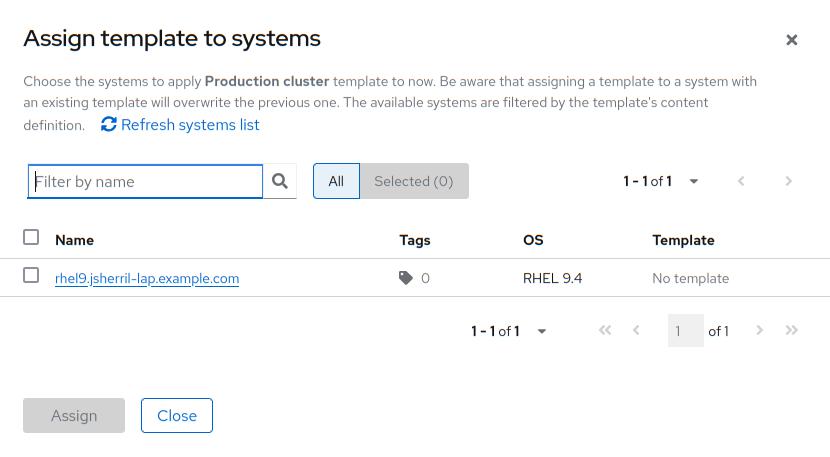Image resolution: width=830 pixels, height=457 pixels.
Task: Click bottom pagination previous page arrow
Action: point(636,331)
